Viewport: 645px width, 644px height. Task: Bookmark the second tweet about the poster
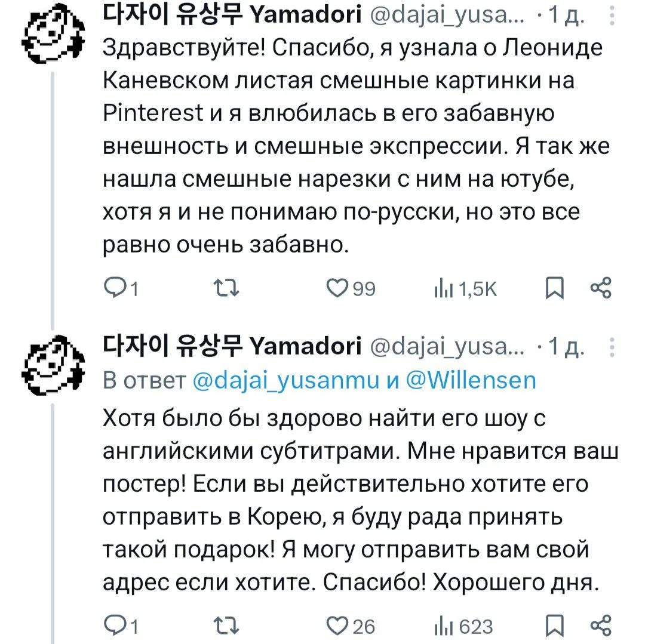coord(554,625)
